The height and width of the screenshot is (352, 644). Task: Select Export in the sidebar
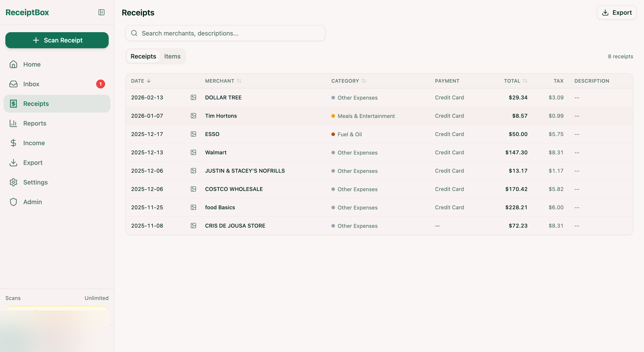pyautogui.click(x=33, y=163)
